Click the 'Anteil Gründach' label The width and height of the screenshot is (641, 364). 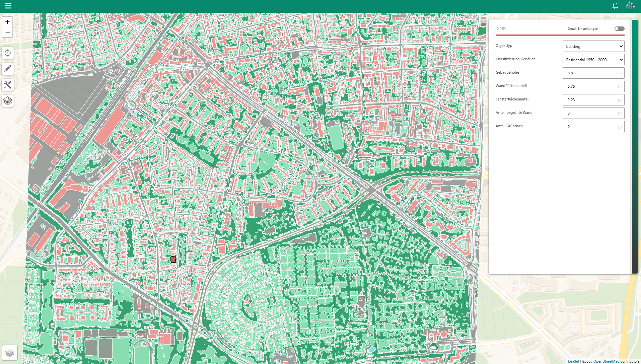pyautogui.click(x=509, y=126)
